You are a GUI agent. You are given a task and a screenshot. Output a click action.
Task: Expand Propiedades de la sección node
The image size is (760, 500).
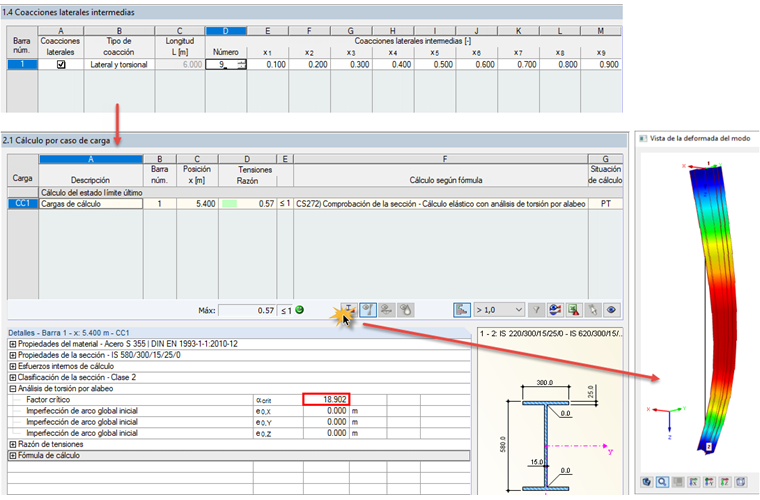(x=13, y=355)
